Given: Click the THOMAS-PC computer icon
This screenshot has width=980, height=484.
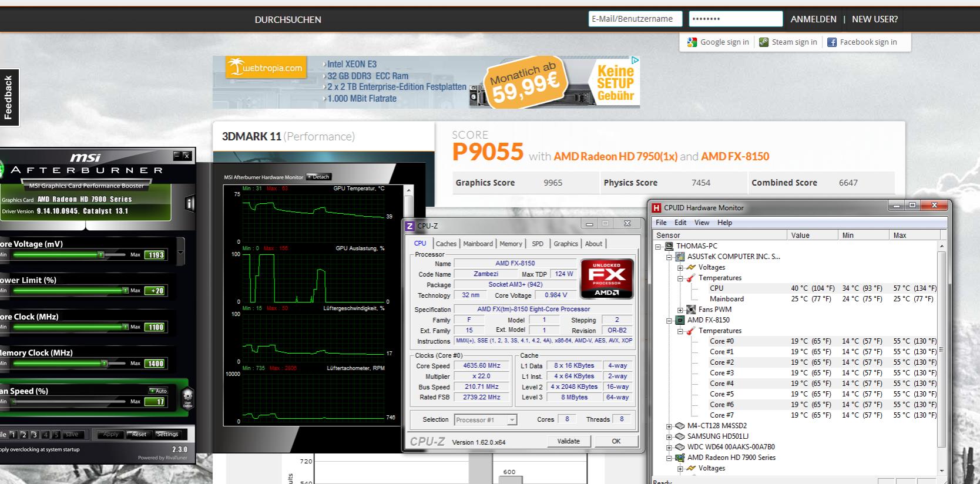Looking at the screenshot, I should [x=669, y=246].
